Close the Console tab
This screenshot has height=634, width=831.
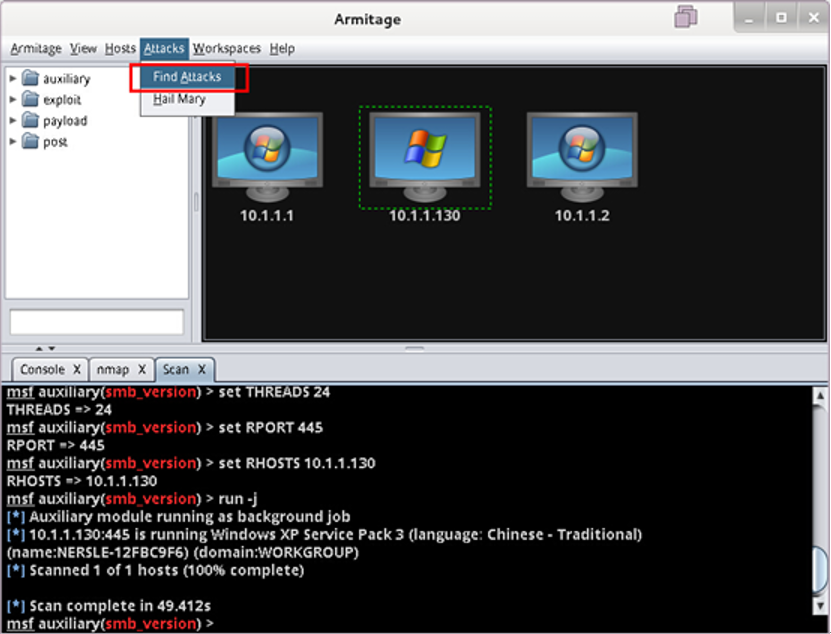(x=77, y=369)
